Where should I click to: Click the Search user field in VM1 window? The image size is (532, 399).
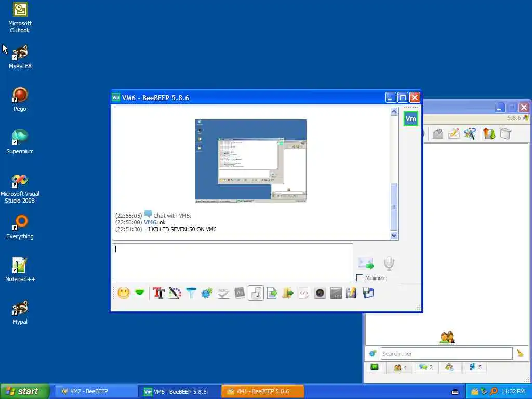click(446, 353)
